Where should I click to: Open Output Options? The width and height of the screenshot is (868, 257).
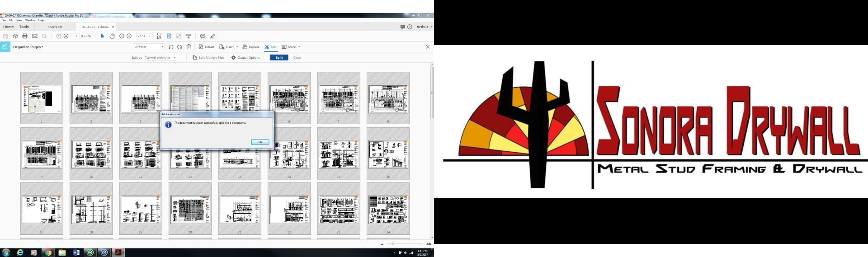[x=245, y=58]
